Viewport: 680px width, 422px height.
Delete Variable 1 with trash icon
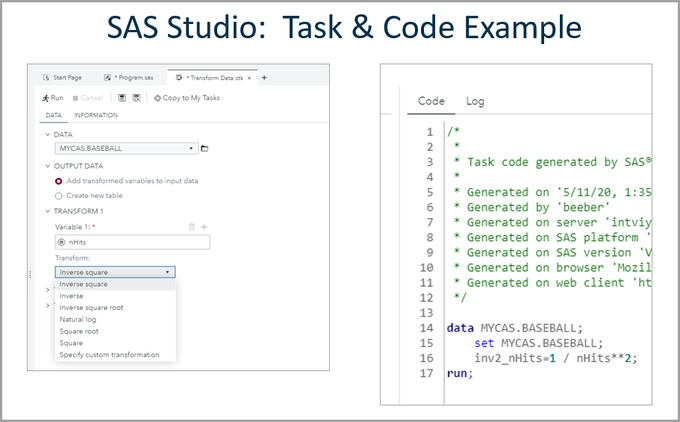pos(192,227)
